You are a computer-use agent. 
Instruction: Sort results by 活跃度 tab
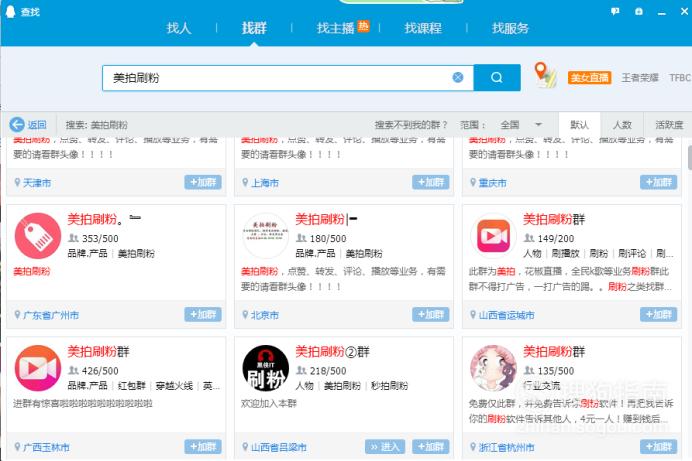click(x=669, y=125)
